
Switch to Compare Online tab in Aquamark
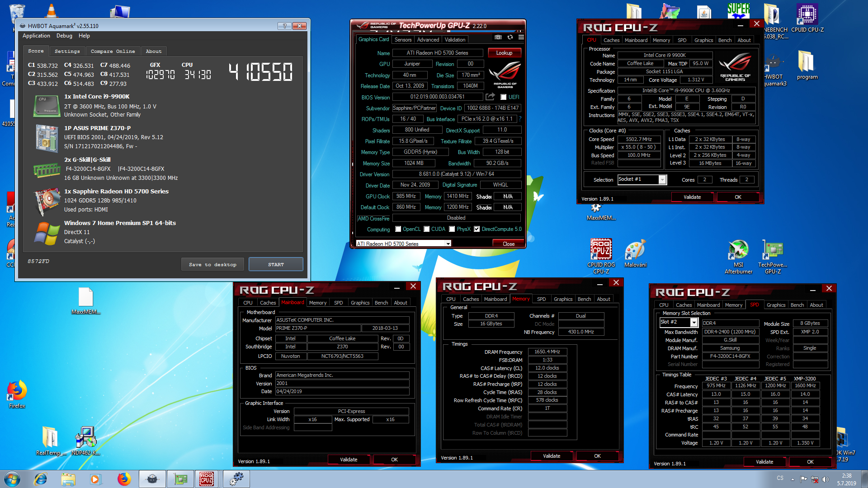pyautogui.click(x=113, y=51)
